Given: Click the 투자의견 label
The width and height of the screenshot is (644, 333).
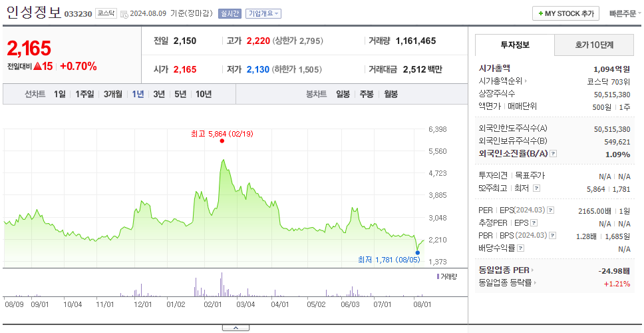Looking at the screenshot, I should [x=493, y=176].
